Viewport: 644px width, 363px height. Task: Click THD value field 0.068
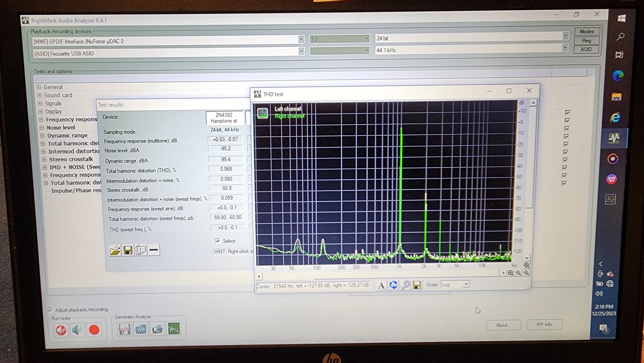[x=226, y=169]
